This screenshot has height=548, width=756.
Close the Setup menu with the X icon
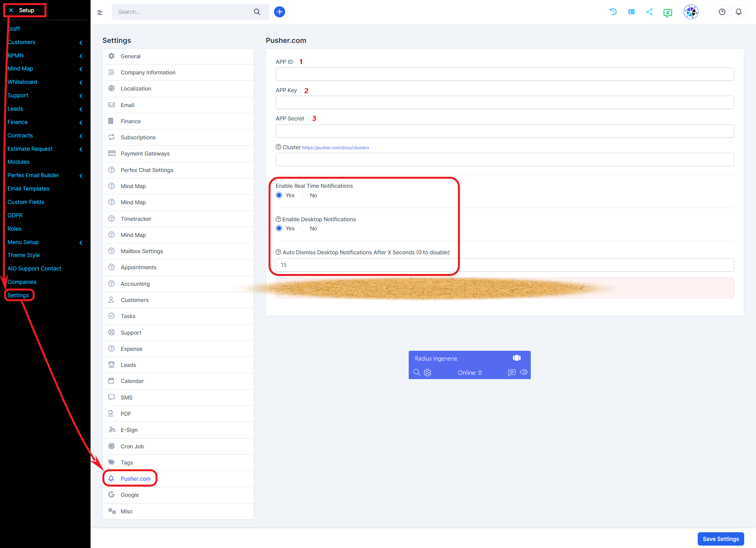pyautogui.click(x=11, y=10)
